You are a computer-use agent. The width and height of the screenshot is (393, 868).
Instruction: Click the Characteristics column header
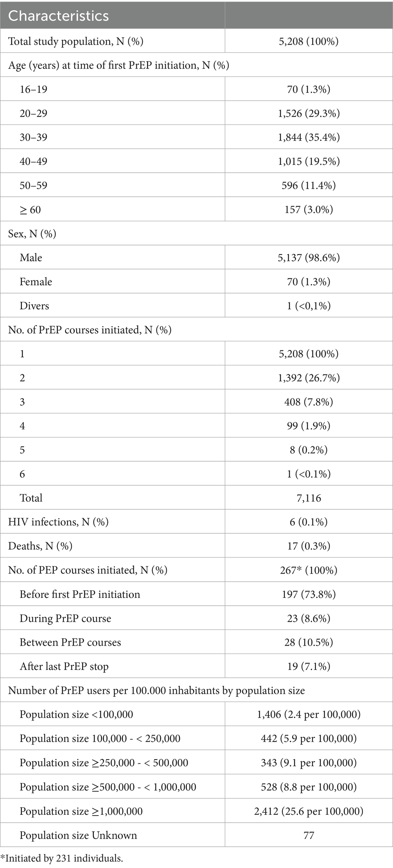pyautogui.click(x=59, y=16)
